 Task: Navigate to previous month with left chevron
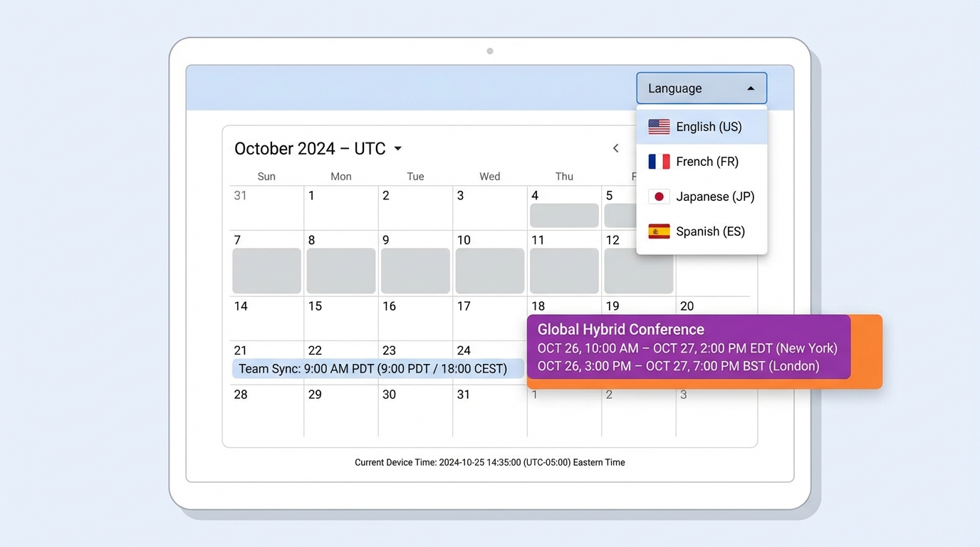(615, 148)
